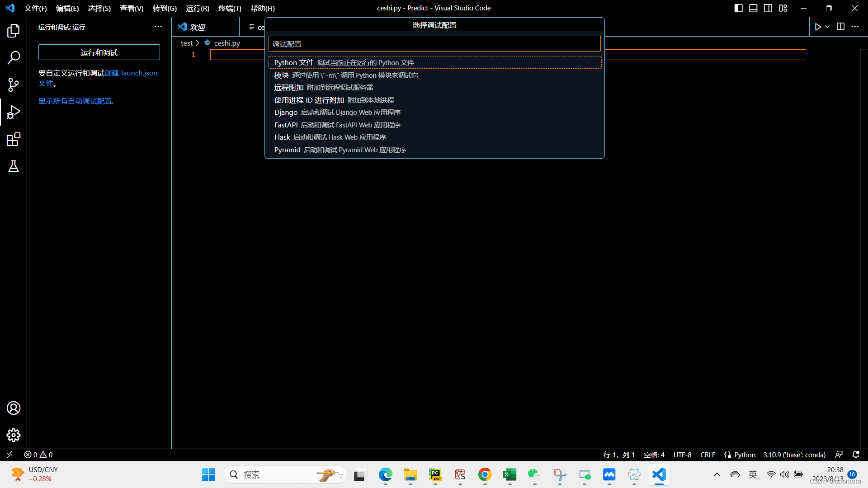Switch to the 欢迎 tab

[197, 27]
